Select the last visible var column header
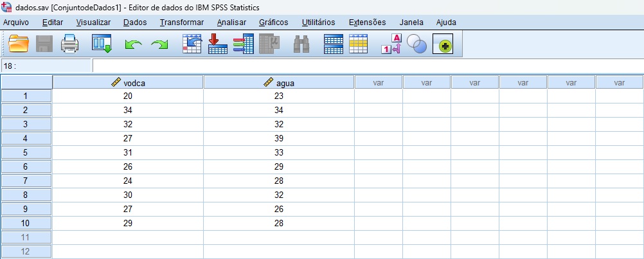644x259 pixels. (620, 82)
